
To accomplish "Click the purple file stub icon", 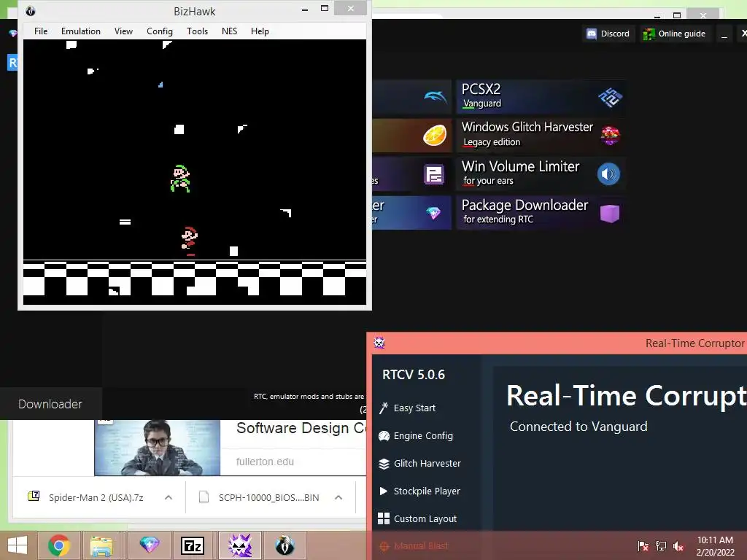I will coord(434,174).
